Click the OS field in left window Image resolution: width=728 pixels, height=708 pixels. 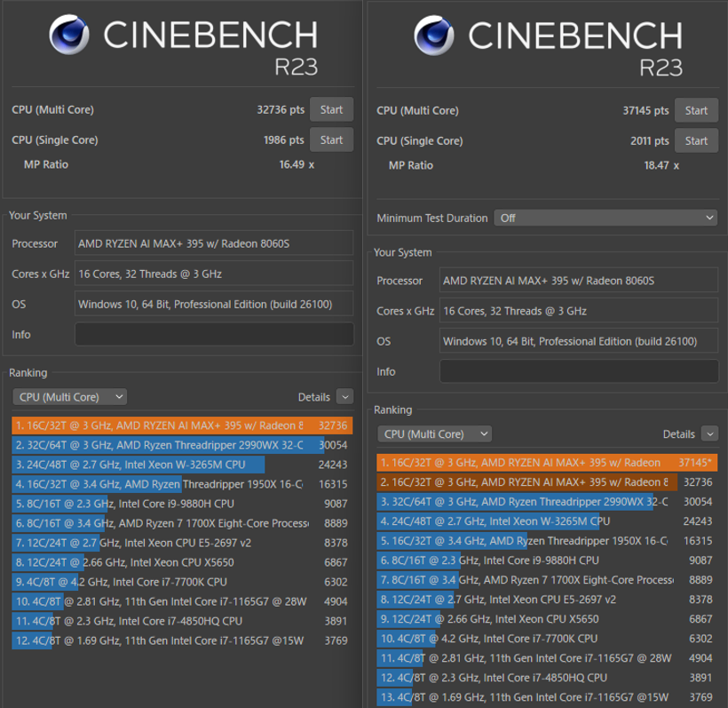tap(214, 304)
